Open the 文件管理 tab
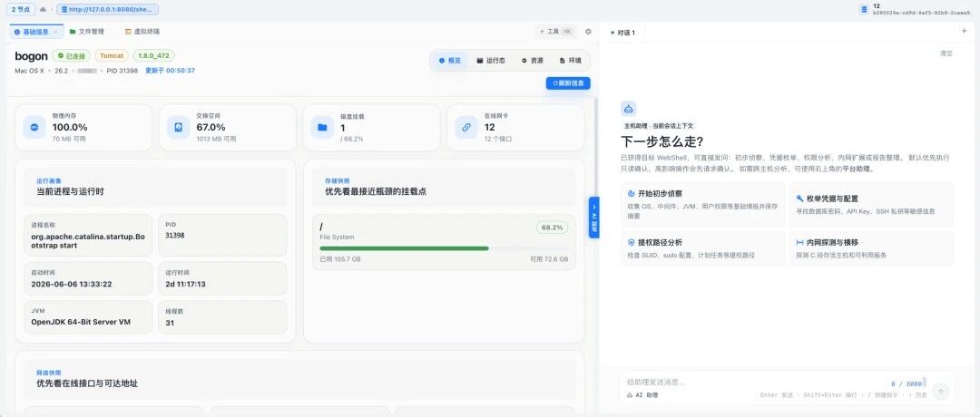 (87, 31)
